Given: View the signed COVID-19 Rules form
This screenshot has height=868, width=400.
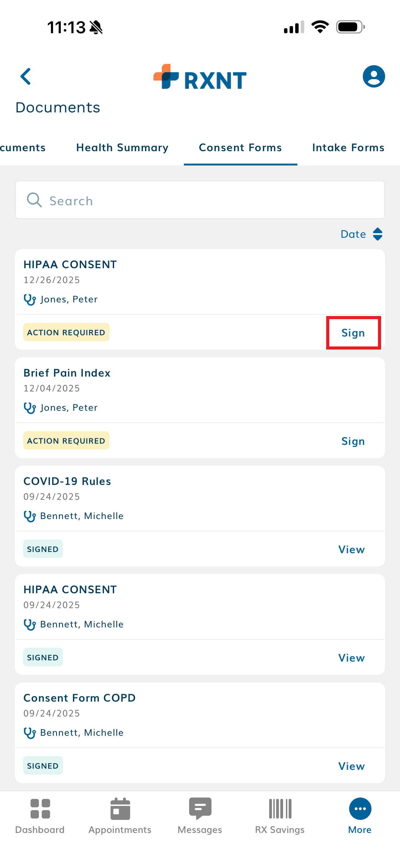Looking at the screenshot, I should [x=351, y=549].
